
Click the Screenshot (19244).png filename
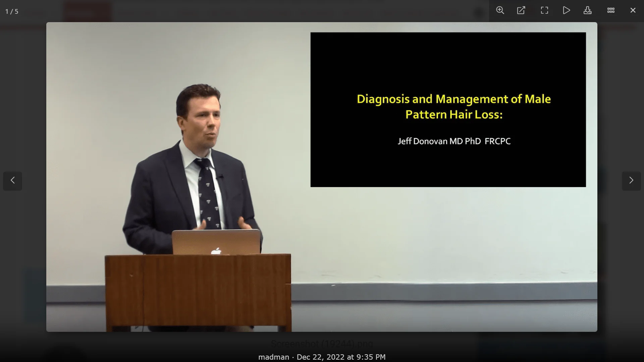tap(322, 344)
